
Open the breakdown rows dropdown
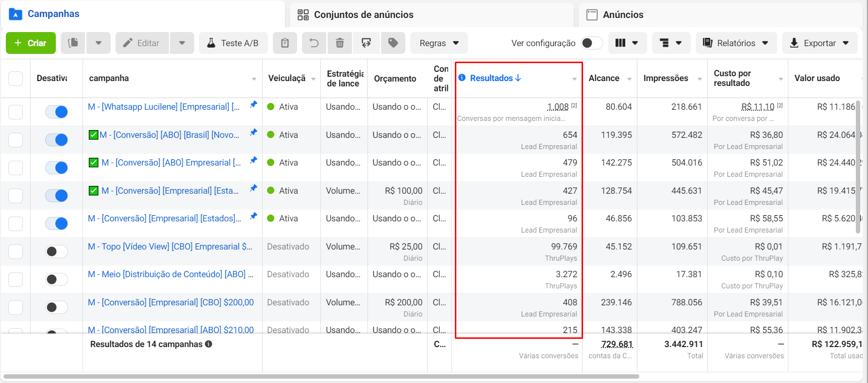click(x=671, y=43)
